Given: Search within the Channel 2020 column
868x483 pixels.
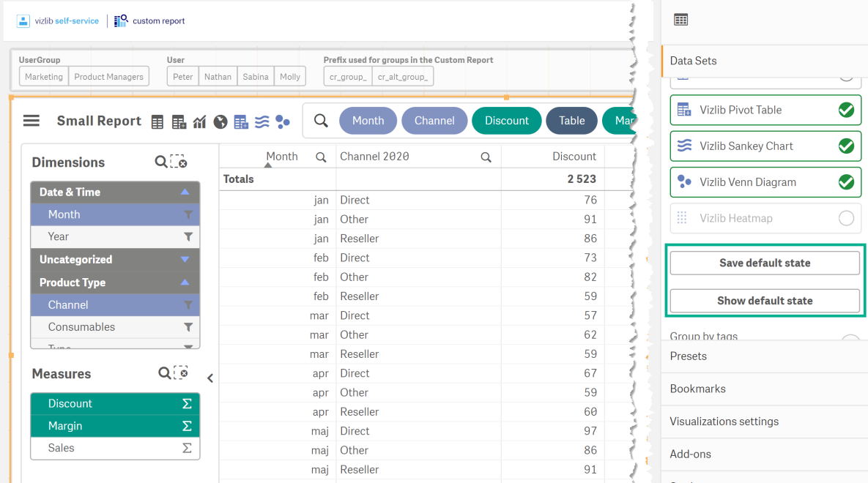Looking at the screenshot, I should click(486, 157).
